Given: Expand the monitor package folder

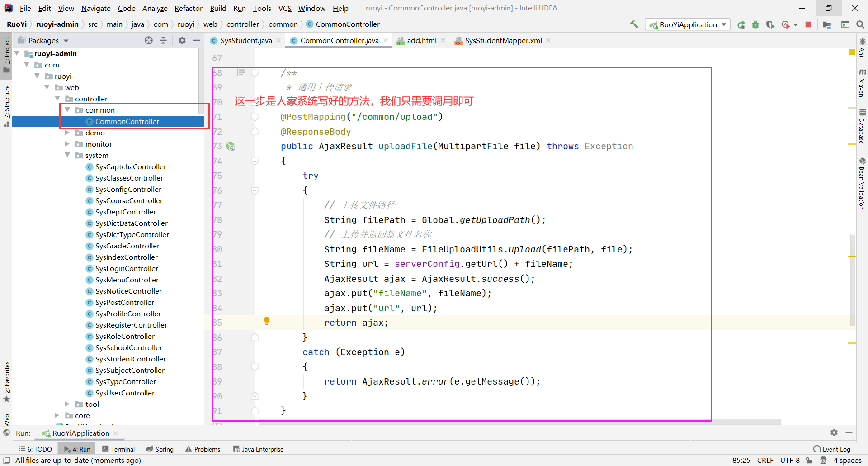Looking at the screenshot, I should click(x=67, y=144).
